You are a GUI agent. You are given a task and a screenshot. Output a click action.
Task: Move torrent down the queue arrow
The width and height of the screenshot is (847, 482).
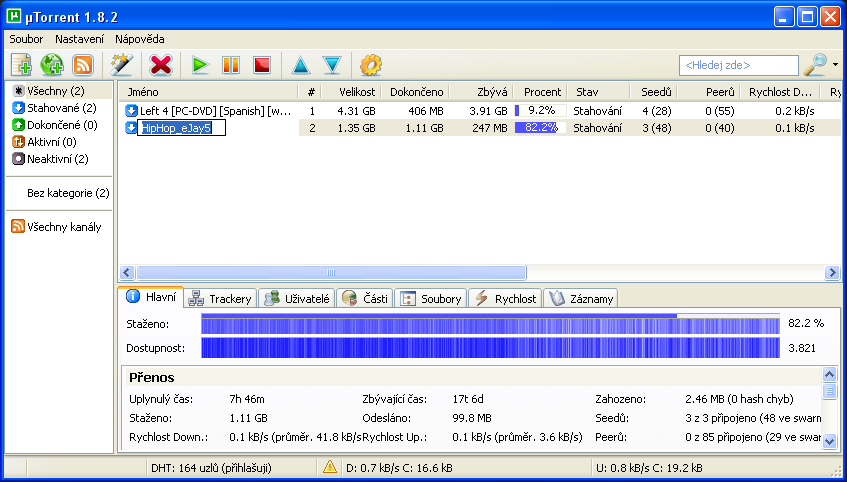click(332, 65)
